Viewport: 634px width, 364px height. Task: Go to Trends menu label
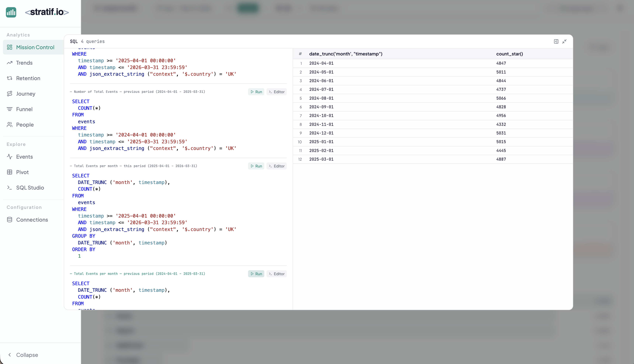[24, 63]
